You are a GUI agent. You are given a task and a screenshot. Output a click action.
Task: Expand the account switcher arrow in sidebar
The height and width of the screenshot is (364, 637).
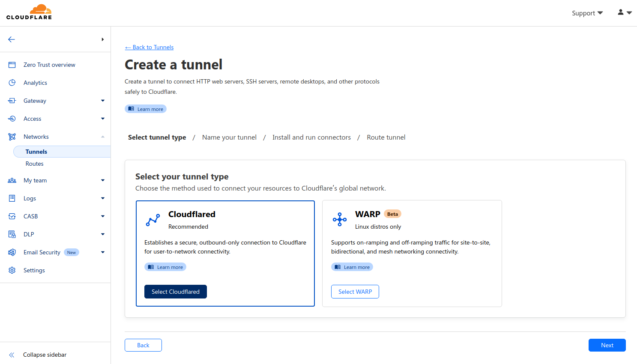[x=103, y=39]
